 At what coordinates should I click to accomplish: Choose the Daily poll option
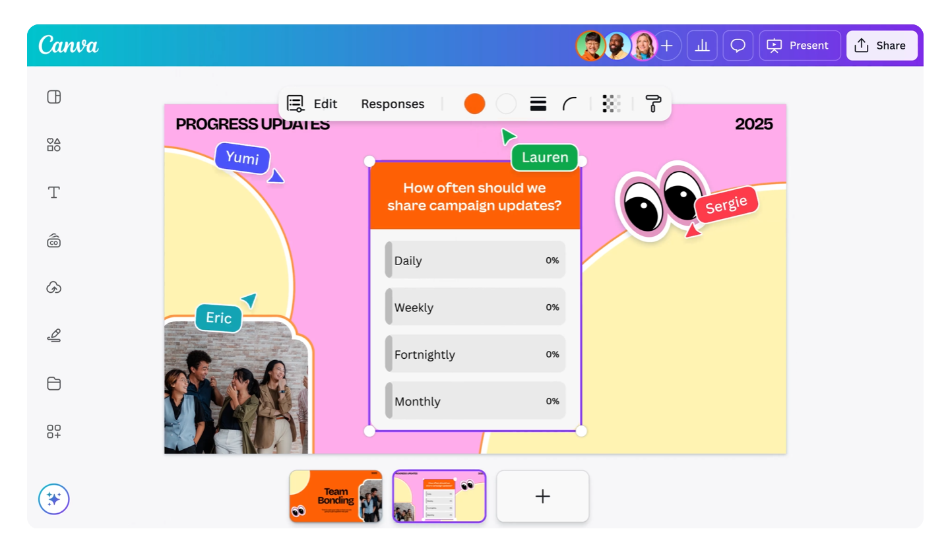[475, 260]
